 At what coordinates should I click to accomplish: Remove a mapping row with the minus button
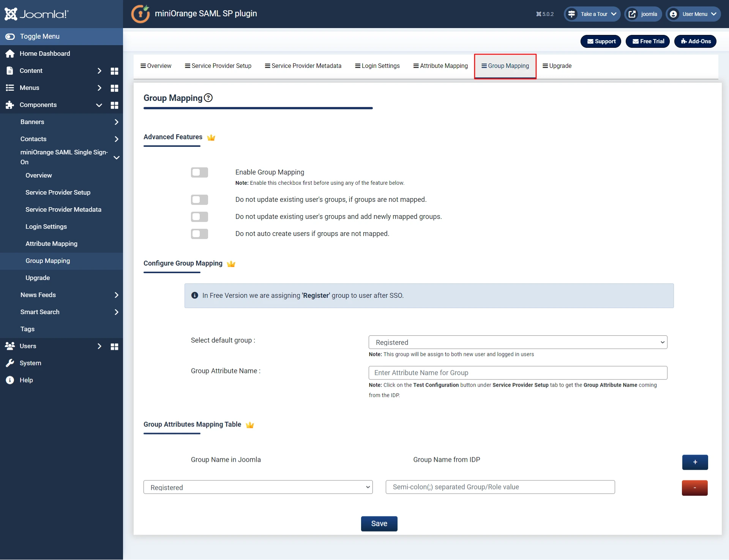point(695,488)
